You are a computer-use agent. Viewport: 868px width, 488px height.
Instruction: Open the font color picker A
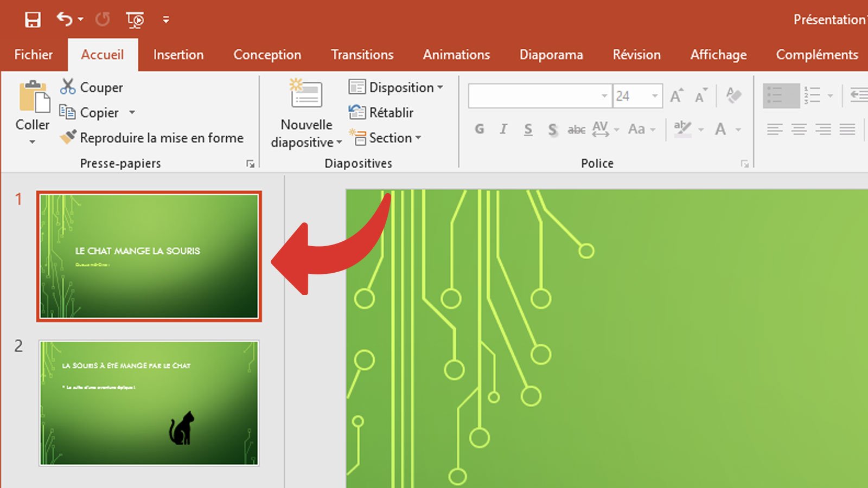[722, 129]
